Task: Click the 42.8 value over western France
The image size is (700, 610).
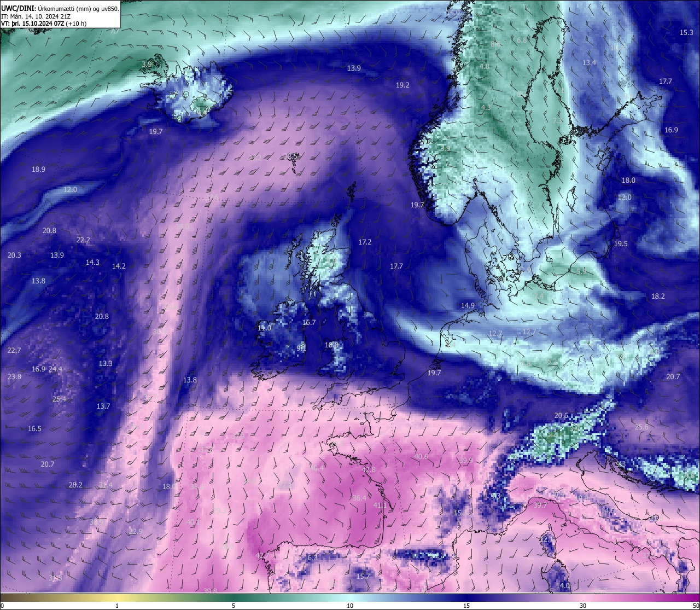Action: 369,470
